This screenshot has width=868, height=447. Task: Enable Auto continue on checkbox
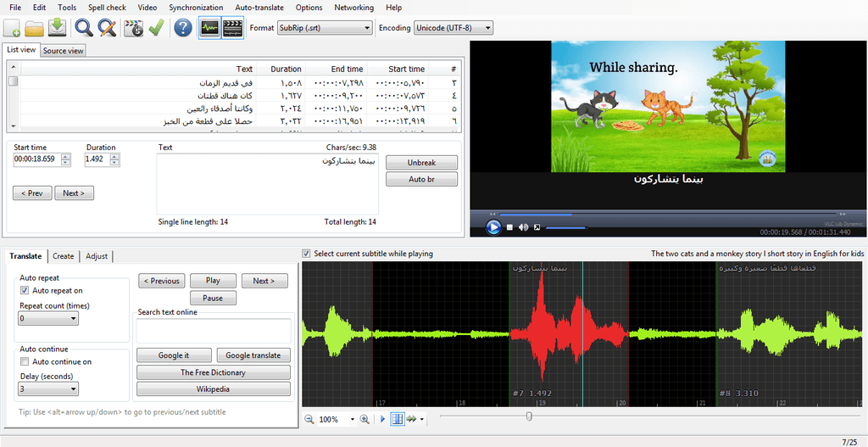pyautogui.click(x=25, y=361)
